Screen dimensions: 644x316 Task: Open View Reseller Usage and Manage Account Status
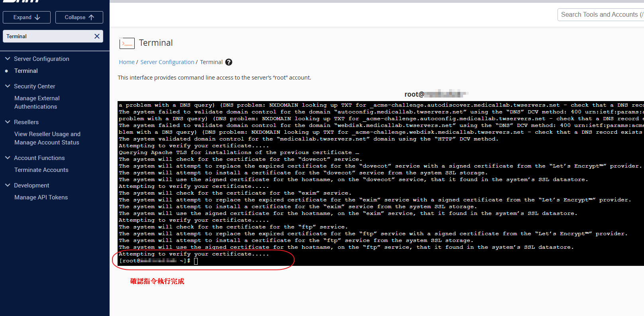[x=47, y=138]
